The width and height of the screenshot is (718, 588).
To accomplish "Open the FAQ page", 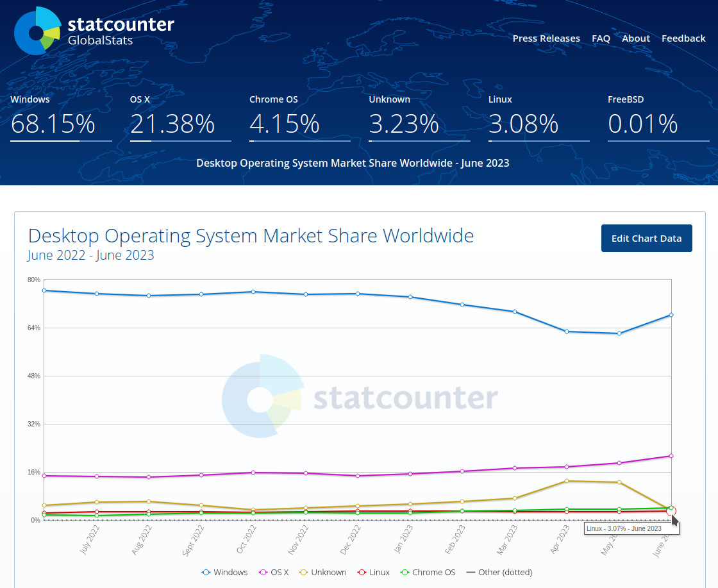I will [601, 38].
